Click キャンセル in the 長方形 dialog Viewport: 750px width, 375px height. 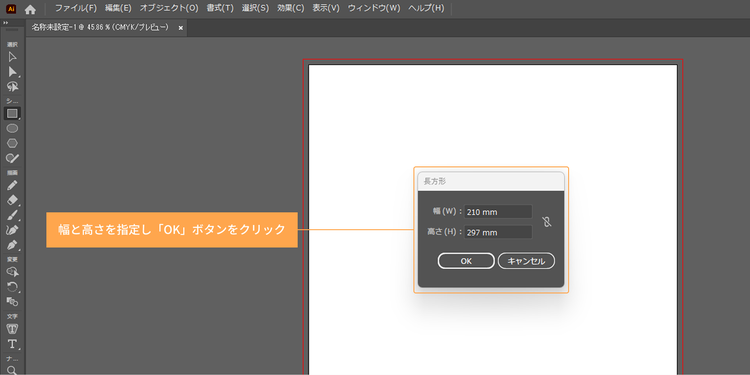tap(526, 261)
